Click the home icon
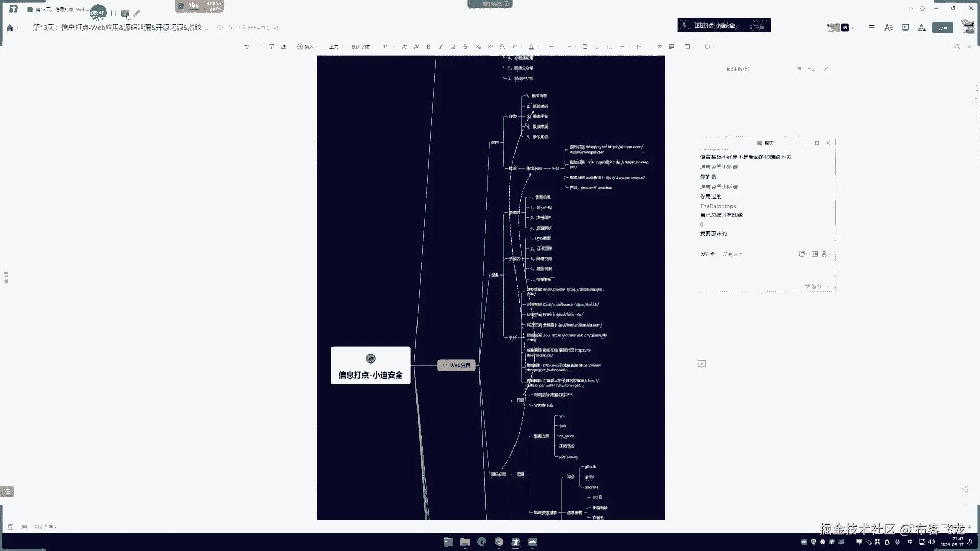Viewport: 980px width, 551px height. tap(10, 28)
